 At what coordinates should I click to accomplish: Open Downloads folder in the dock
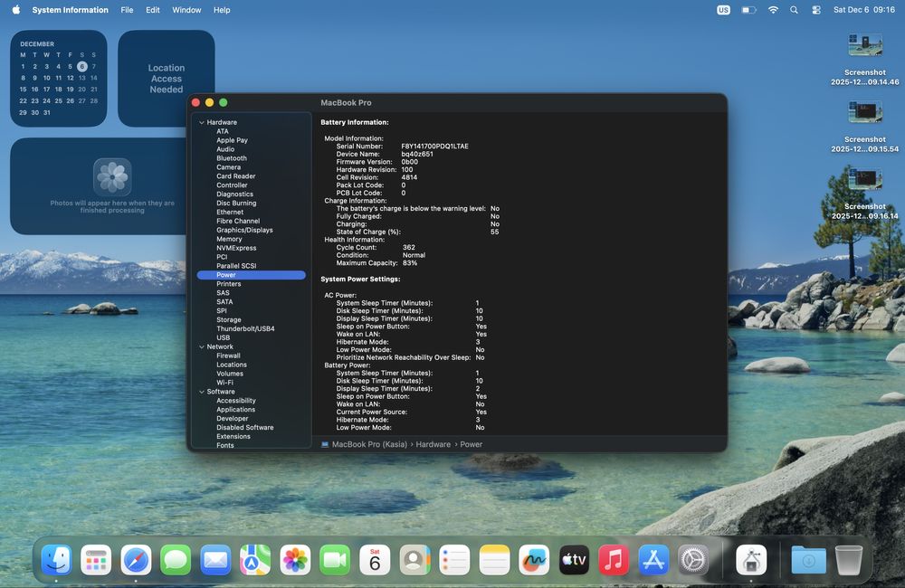[808, 560]
